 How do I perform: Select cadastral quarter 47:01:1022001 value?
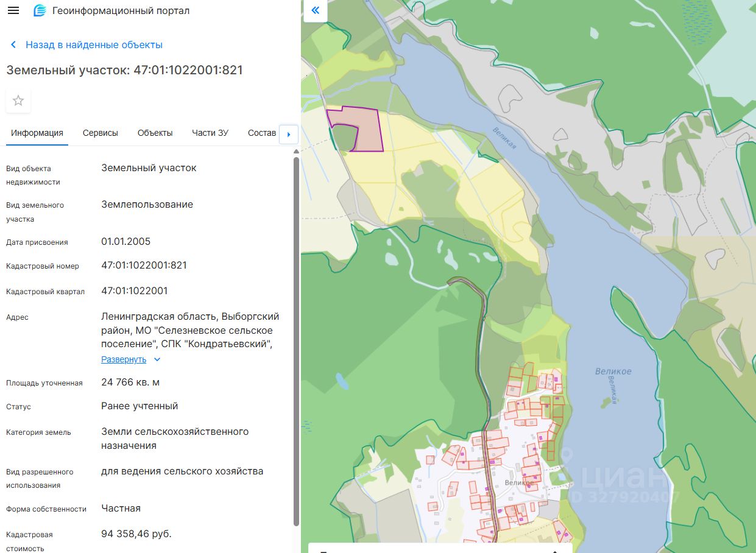coord(135,291)
